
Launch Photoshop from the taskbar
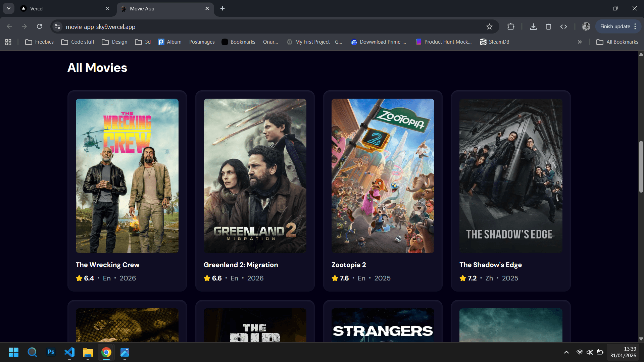tap(51, 352)
